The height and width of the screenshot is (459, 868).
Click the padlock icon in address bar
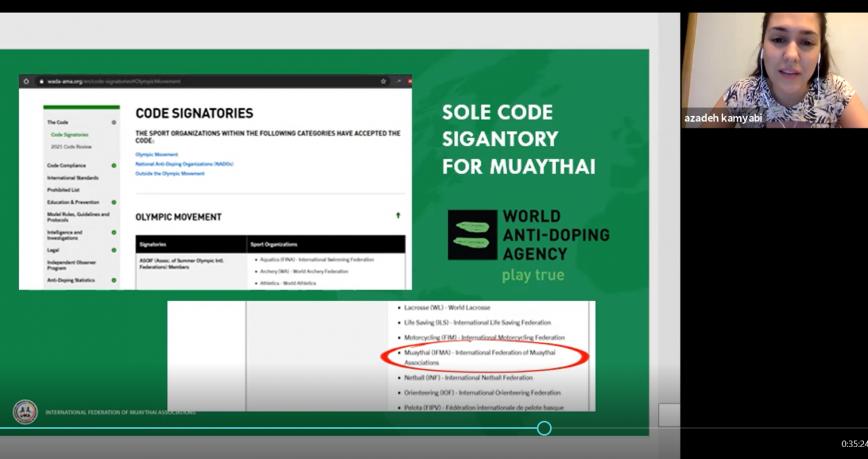pos(41,81)
